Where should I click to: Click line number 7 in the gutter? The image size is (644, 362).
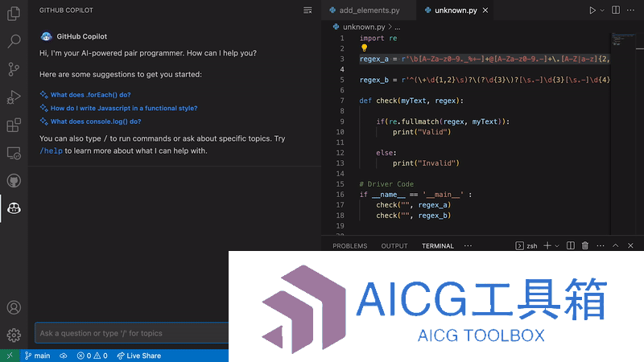[341, 101]
